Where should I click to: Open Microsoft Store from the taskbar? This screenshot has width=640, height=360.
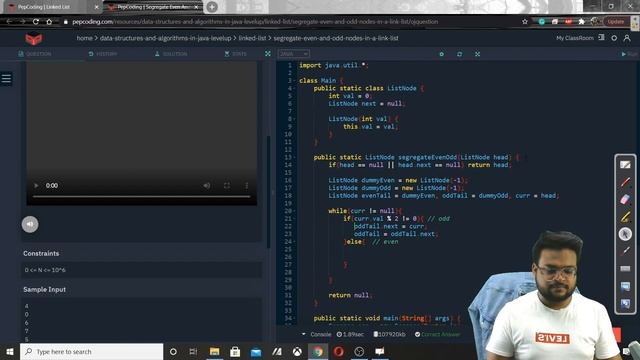coord(235,351)
